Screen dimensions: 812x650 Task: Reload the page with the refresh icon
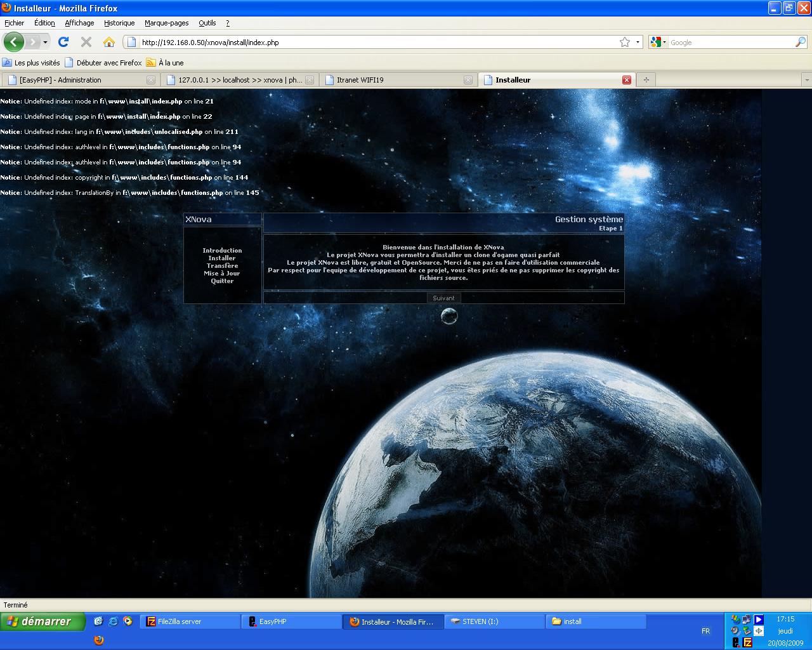(63, 42)
